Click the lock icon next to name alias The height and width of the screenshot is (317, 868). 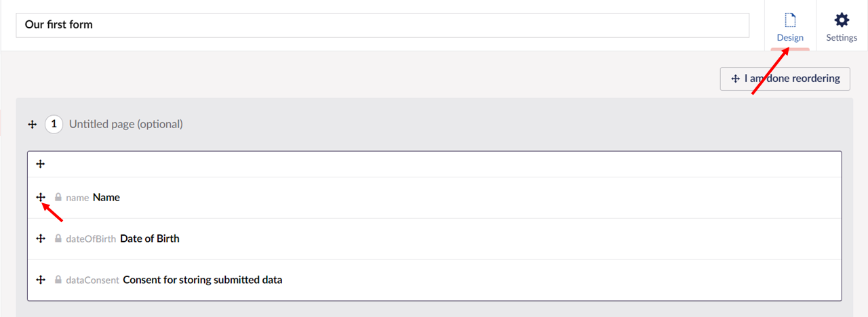[58, 197]
